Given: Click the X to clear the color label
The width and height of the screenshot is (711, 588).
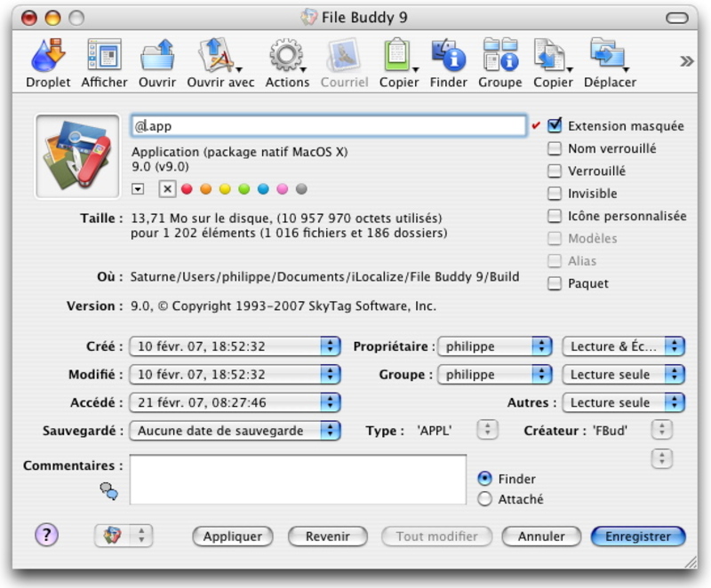Looking at the screenshot, I should click(167, 189).
